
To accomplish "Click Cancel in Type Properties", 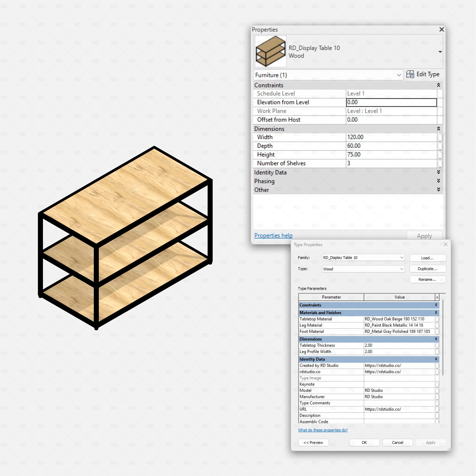I will pyautogui.click(x=397, y=443).
